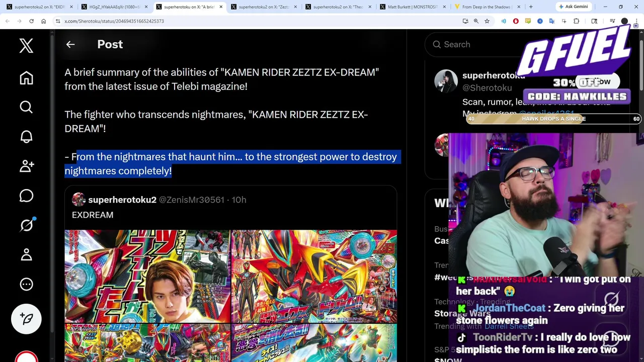Viewport: 644px width, 362px height.
Task: Click the browser back arrow
Action: coord(8,21)
